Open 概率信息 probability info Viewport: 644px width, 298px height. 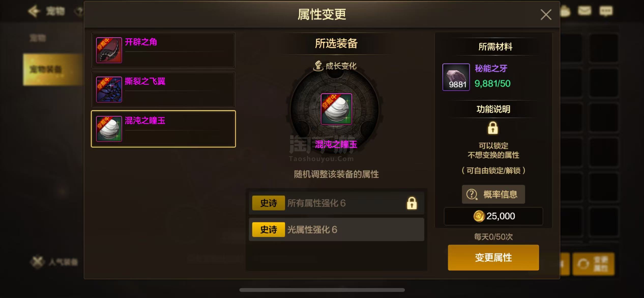(493, 194)
